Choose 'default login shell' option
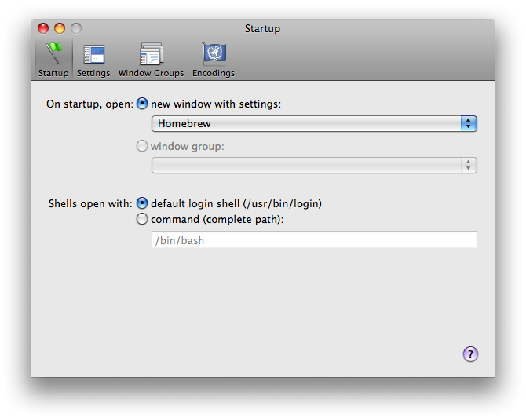 pyautogui.click(x=142, y=203)
